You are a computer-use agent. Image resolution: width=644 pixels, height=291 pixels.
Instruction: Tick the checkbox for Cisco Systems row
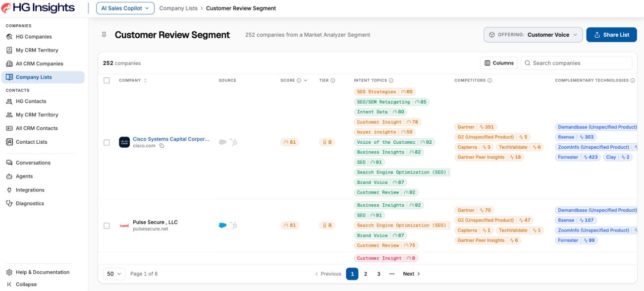(x=107, y=142)
